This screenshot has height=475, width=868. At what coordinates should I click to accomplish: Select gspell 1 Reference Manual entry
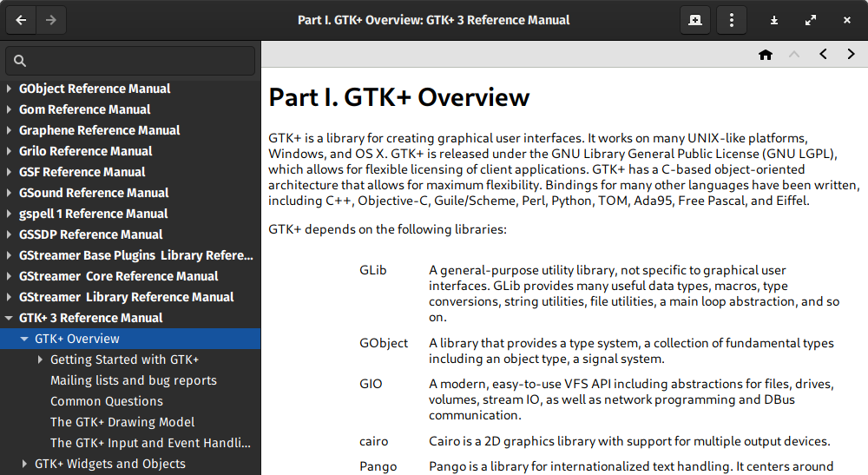pyautogui.click(x=93, y=214)
